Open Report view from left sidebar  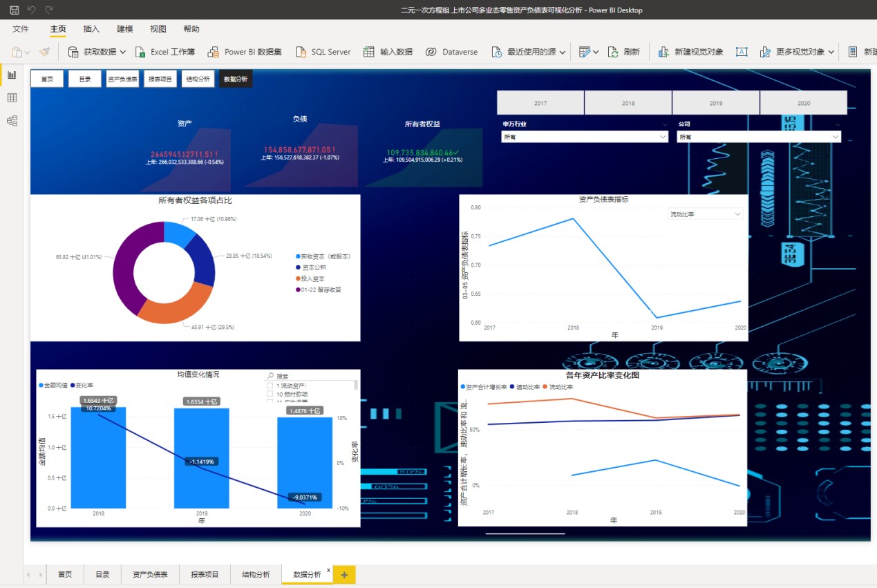(x=12, y=75)
